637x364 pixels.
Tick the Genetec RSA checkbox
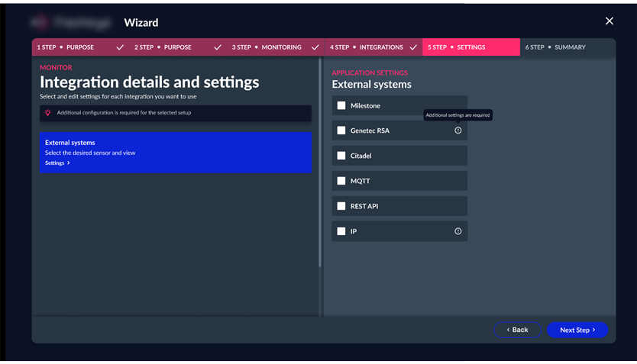click(341, 130)
